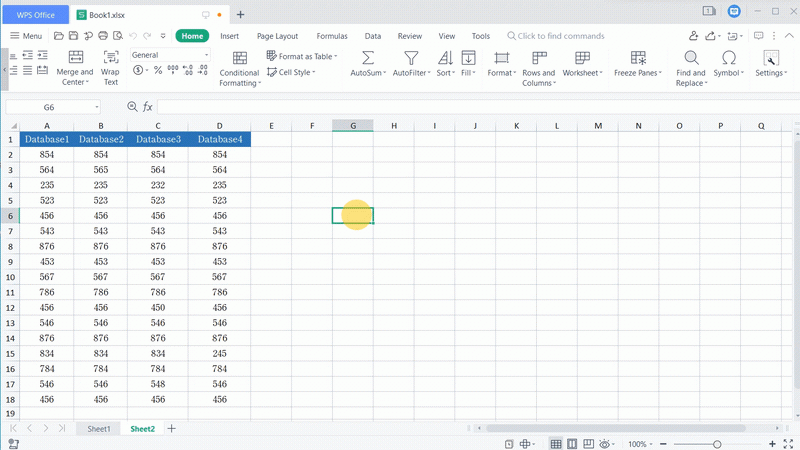Open the Menu button
The height and width of the screenshot is (450, 800).
26,36
